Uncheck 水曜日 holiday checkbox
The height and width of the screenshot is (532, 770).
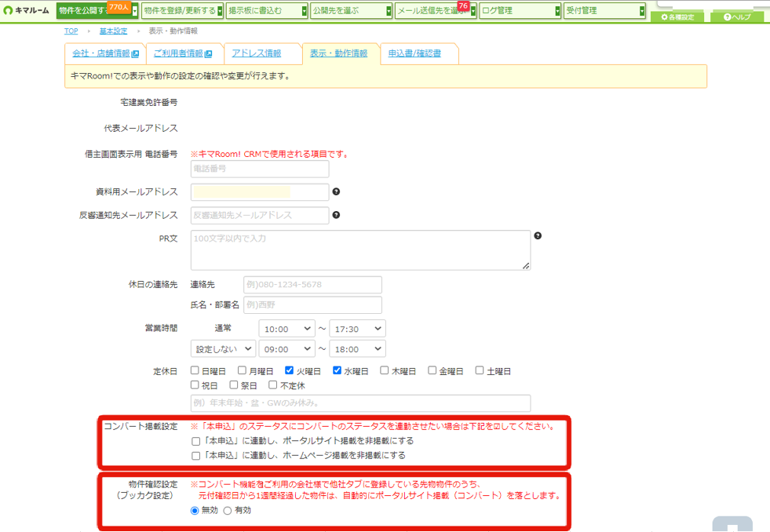pos(337,370)
